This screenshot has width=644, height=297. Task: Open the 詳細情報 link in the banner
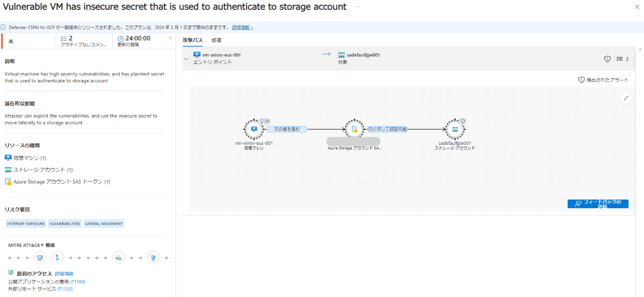tap(242, 28)
